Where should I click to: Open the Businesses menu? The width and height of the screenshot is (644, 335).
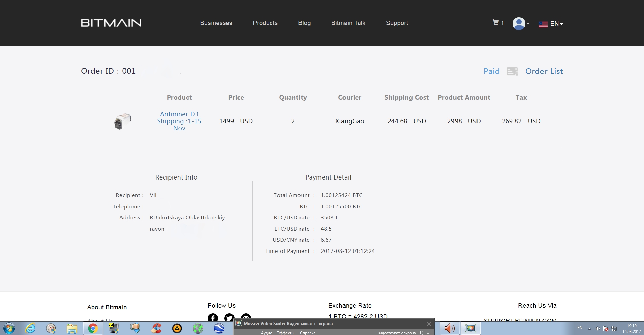coord(216,23)
